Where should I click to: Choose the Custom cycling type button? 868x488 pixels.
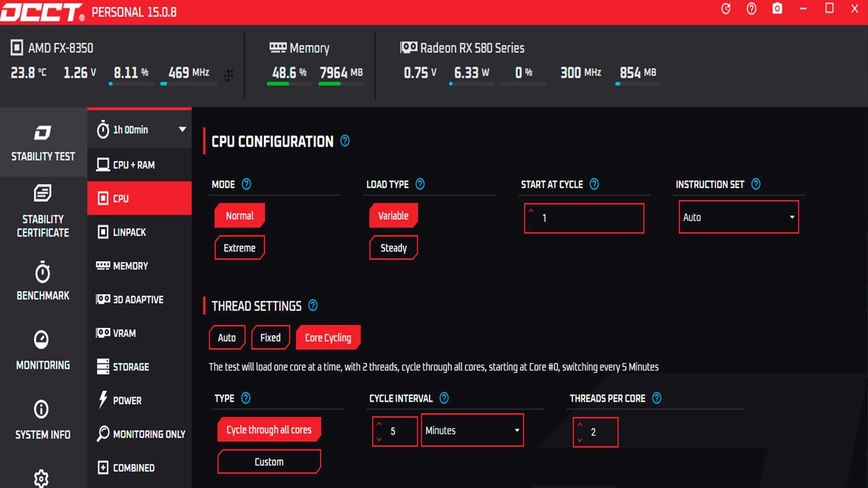tap(269, 462)
